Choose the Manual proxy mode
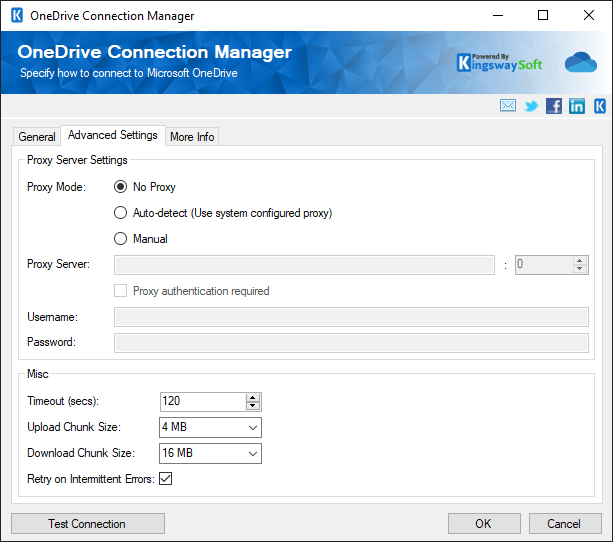This screenshot has height=542, width=613. (x=120, y=239)
